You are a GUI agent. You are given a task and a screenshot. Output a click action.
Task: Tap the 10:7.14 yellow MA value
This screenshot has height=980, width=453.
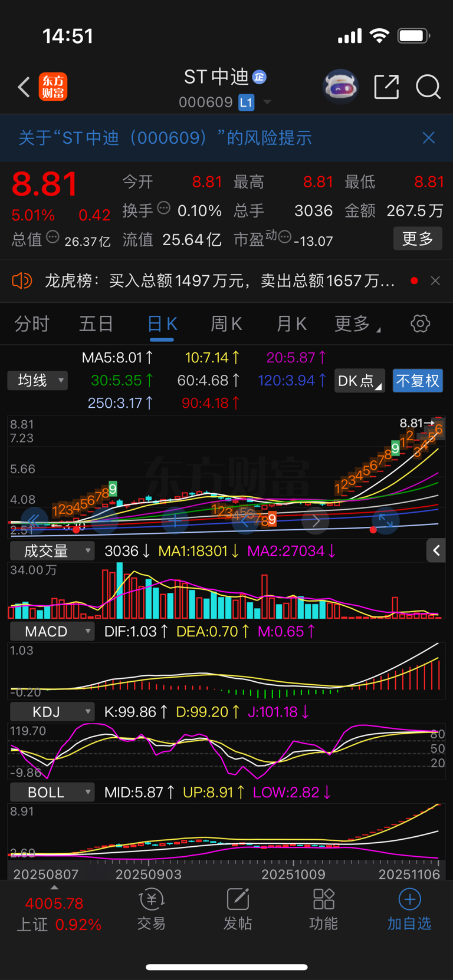tap(212, 358)
